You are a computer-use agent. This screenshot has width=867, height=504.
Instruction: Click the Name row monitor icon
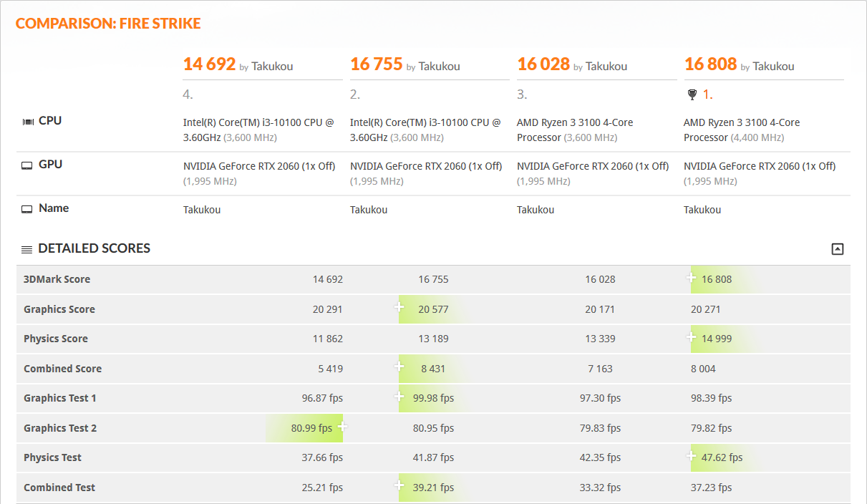pyautogui.click(x=27, y=209)
